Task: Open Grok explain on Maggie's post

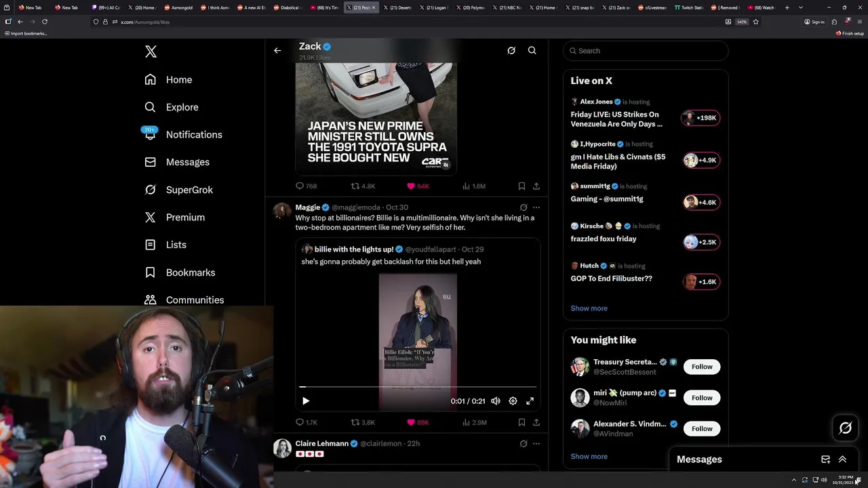Action: click(x=524, y=207)
